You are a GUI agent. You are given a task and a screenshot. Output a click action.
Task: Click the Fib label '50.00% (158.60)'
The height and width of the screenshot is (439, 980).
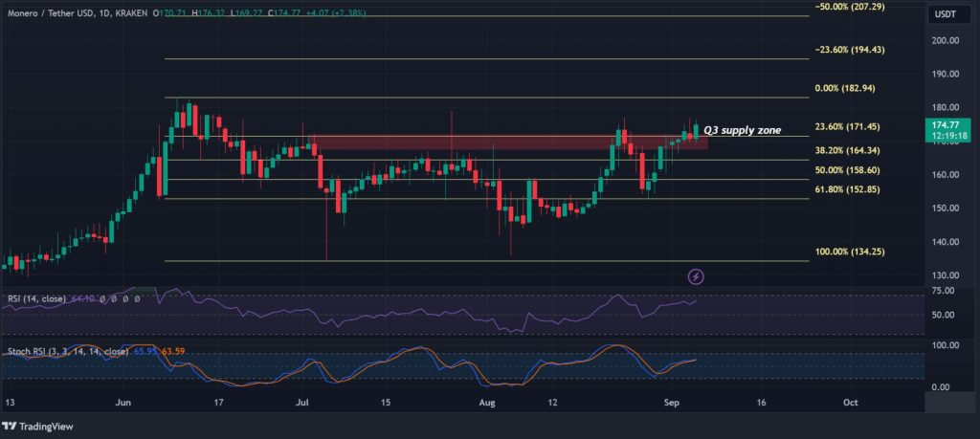click(848, 170)
